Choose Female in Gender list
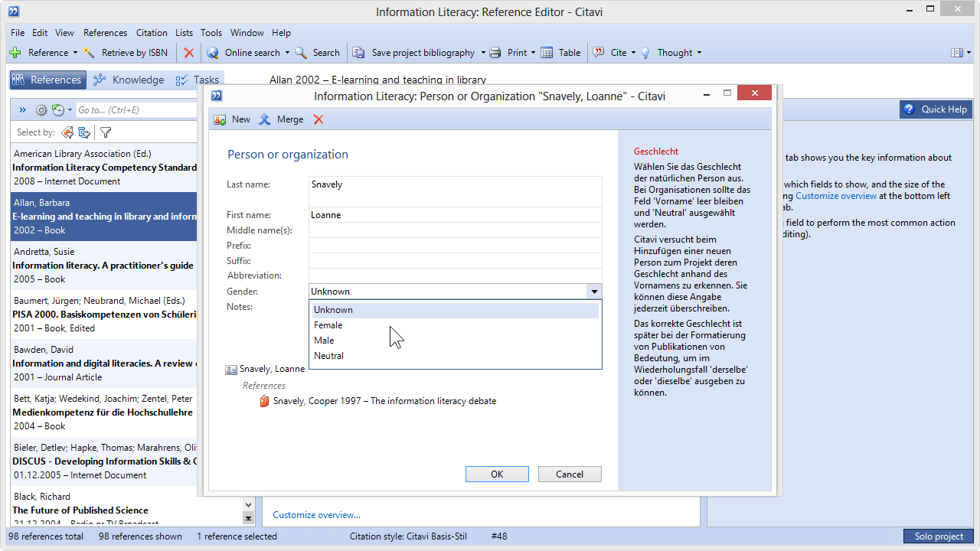The height and width of the screenshot is (551, 980). 455,325
